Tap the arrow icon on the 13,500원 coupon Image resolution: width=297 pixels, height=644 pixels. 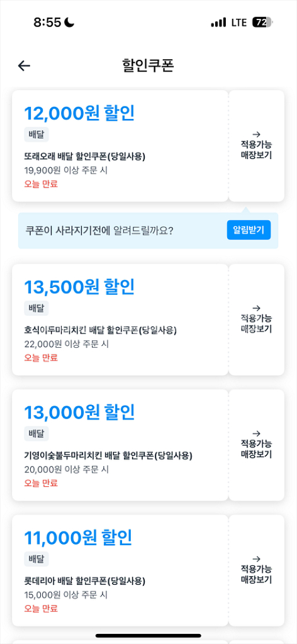(256, 308)
